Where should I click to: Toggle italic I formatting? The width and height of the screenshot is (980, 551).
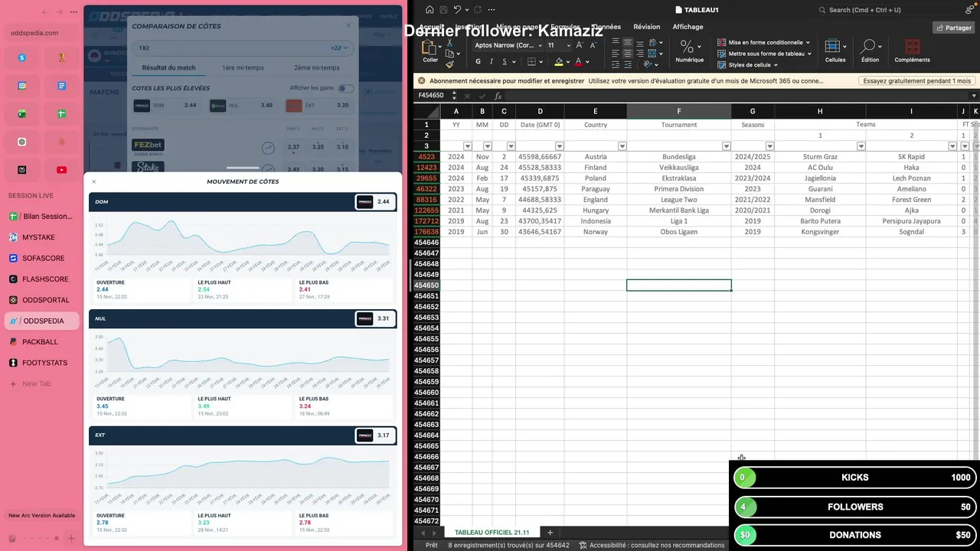click(491, 62)
